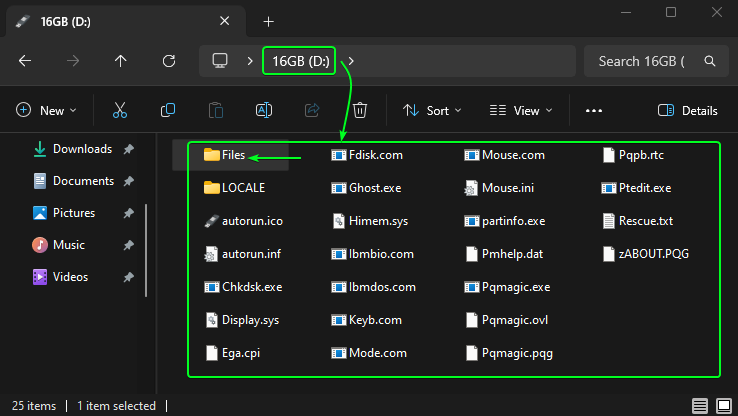Click the sidebar vertical scrollbar
The image size is (738, 416).
pyautogui.click(x=146, y=250)
